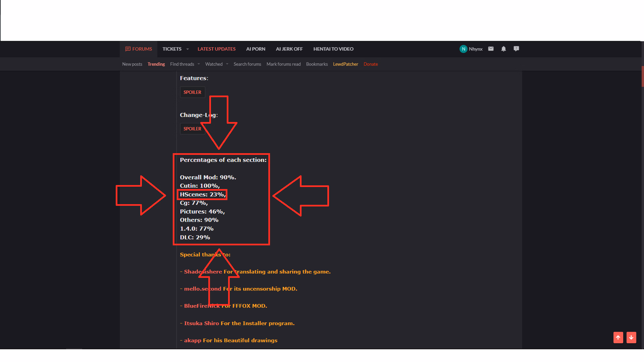
Task: Open the envelope inbox icon
Action: pyautogui.click(x=491, y=49)
